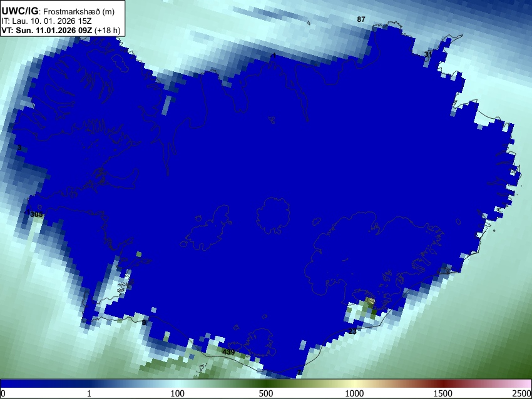Click the station value 31 in the northeast
This screenshot has width=532, height=399.
pos(428,54)
